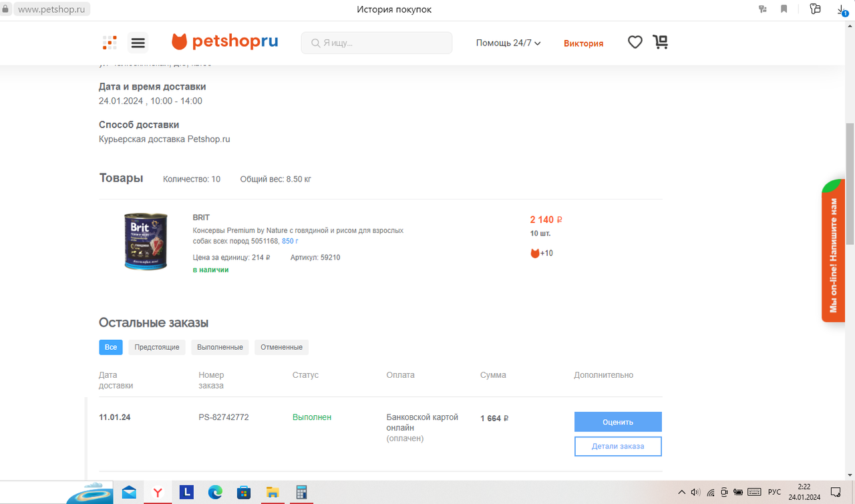Image resolution: width=855 pixels, height=504 pixels.
Task: Click the 24.01.2024 , 10:00 - 14:00 text
Action: click(150, 101)
